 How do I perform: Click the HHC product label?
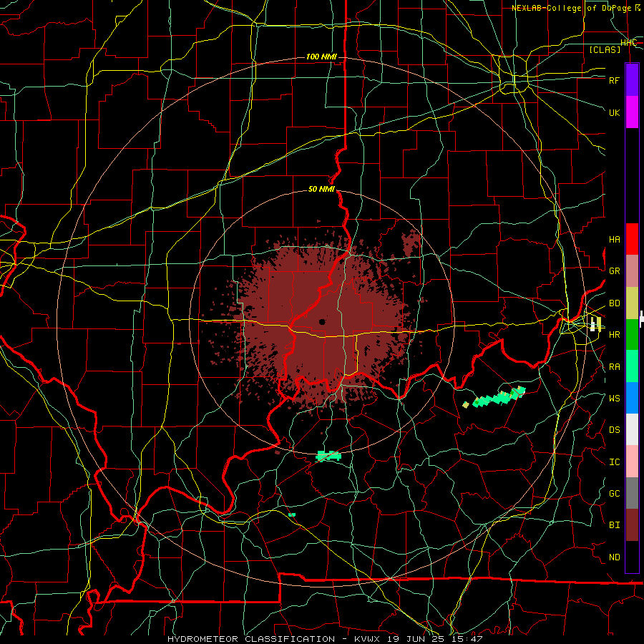pyautogui.click(x=629, y=43)
